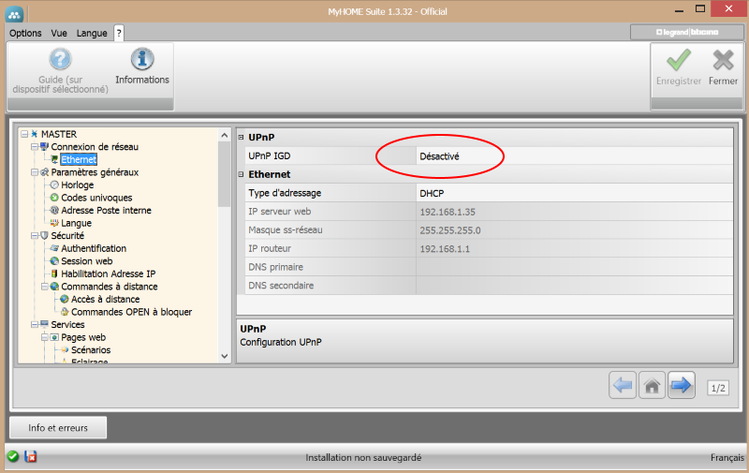Collapse the Ethernet property group

point(241,174)
